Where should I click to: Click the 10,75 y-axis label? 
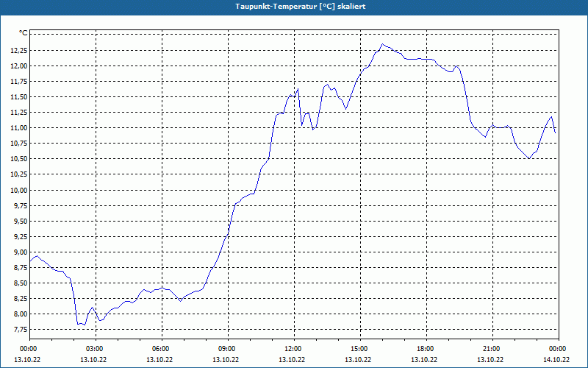19,143
